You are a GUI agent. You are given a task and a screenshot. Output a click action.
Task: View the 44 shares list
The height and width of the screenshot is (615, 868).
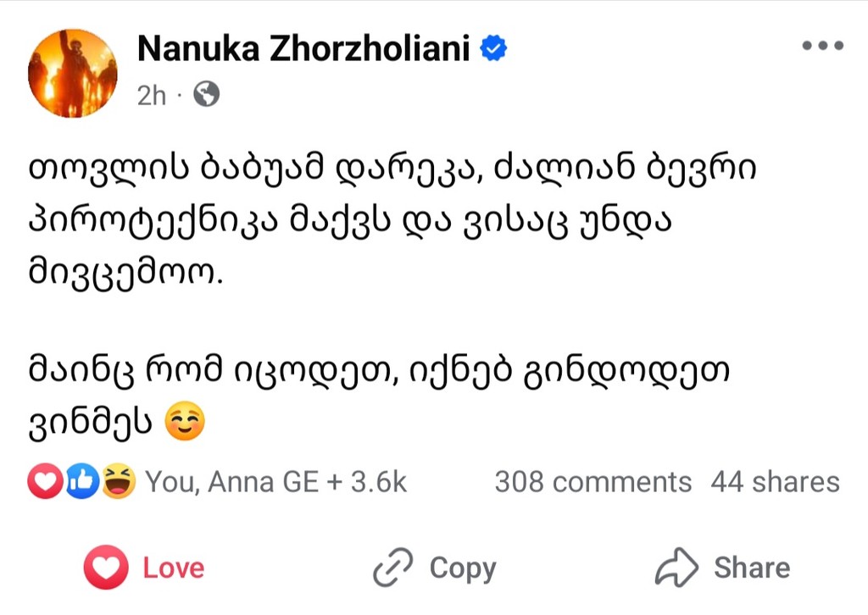point(775,482)
